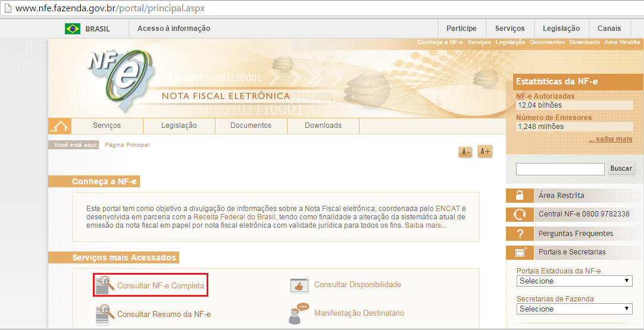This screenshot has width=644, height=330.
Task: Click the search text field beside Buscar
Action: pos(560,169)
